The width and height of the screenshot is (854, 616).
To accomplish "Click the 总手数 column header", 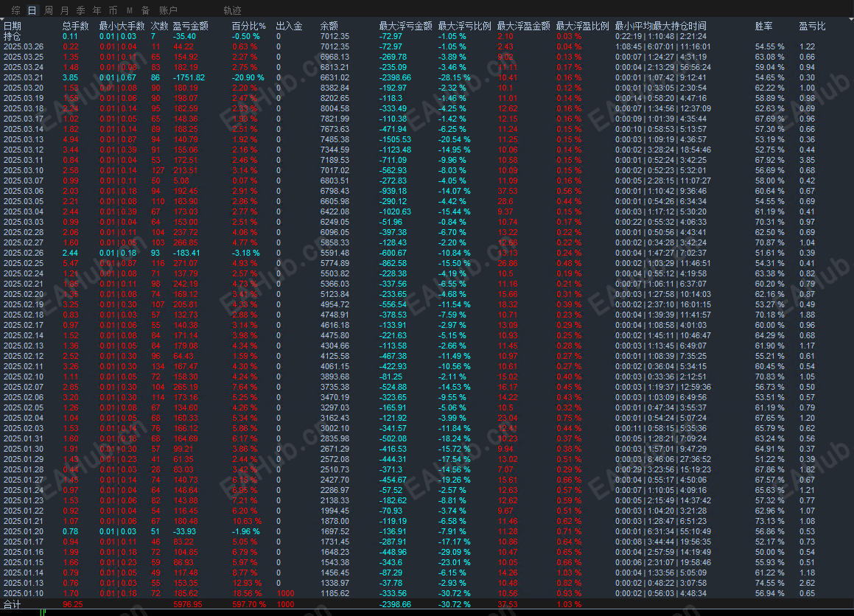I will coord(76,26).
